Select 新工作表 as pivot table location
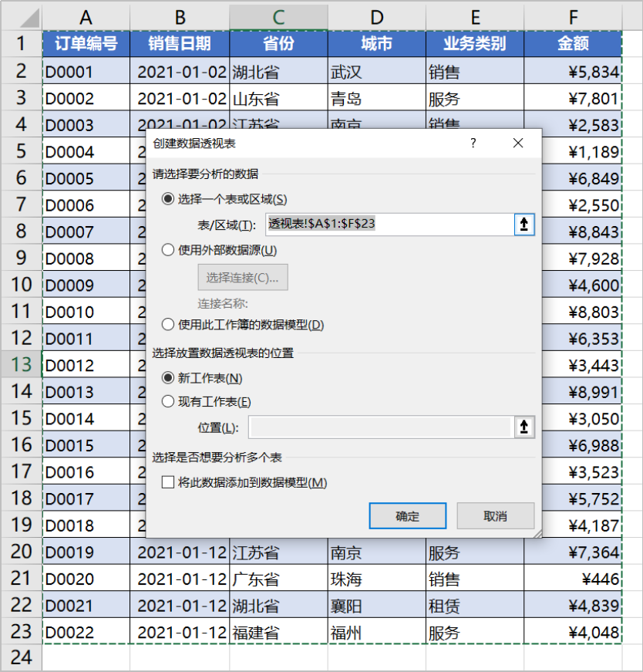 click(167, 378)
